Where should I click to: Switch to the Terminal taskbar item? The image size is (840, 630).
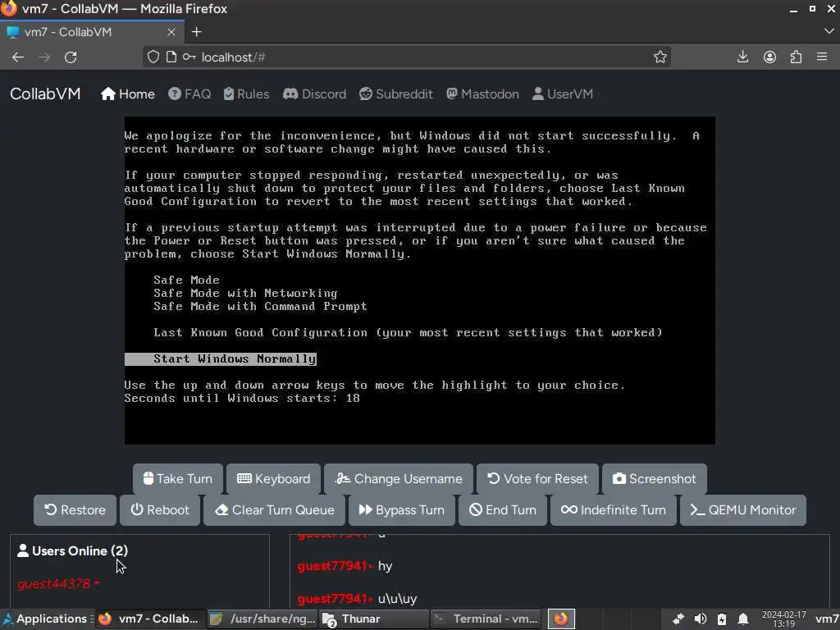[486, 619]
